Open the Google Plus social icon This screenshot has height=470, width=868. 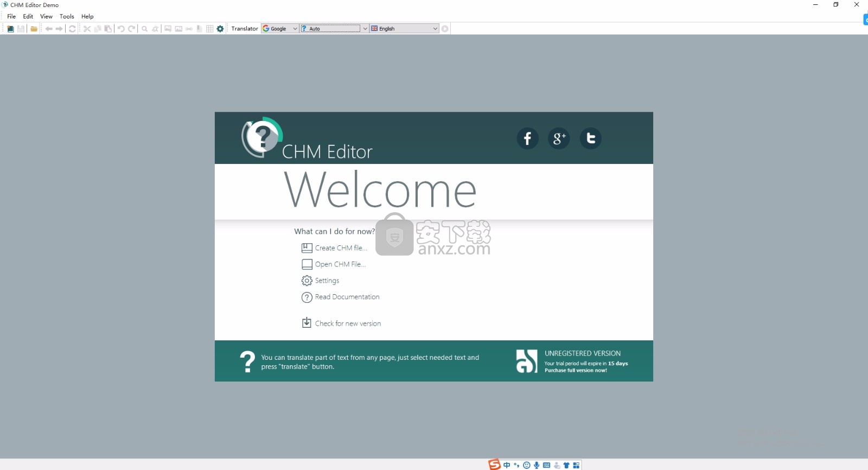(559, 138)
